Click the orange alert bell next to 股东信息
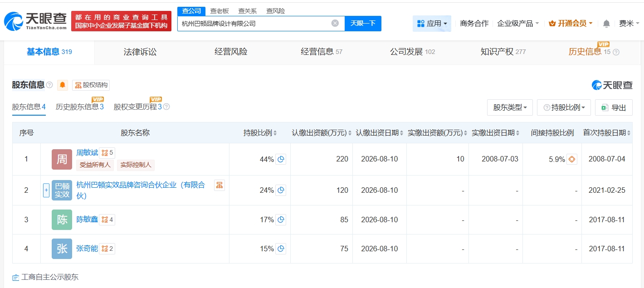 [x=63, y=85]
